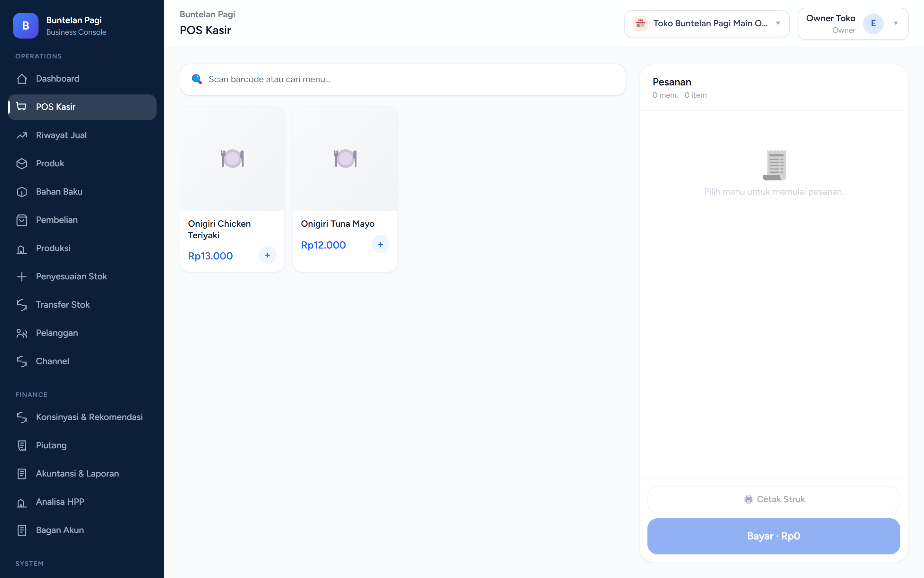Expand the Owner Toko account menu arrow
The image size is (924, 578).
click(x=896, y=23)
